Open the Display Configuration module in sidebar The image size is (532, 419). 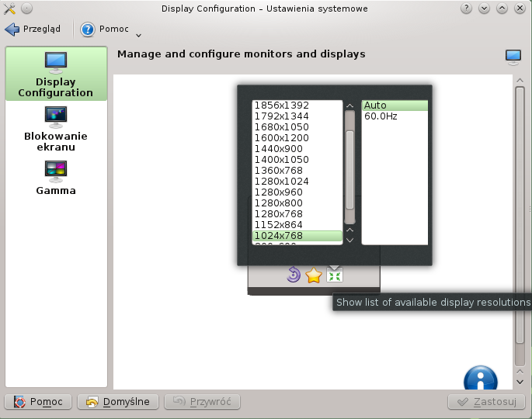56,74
